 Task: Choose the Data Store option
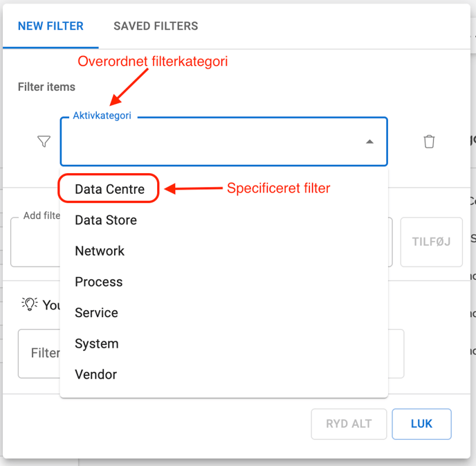pyautogui.click(x=106, y=220)
